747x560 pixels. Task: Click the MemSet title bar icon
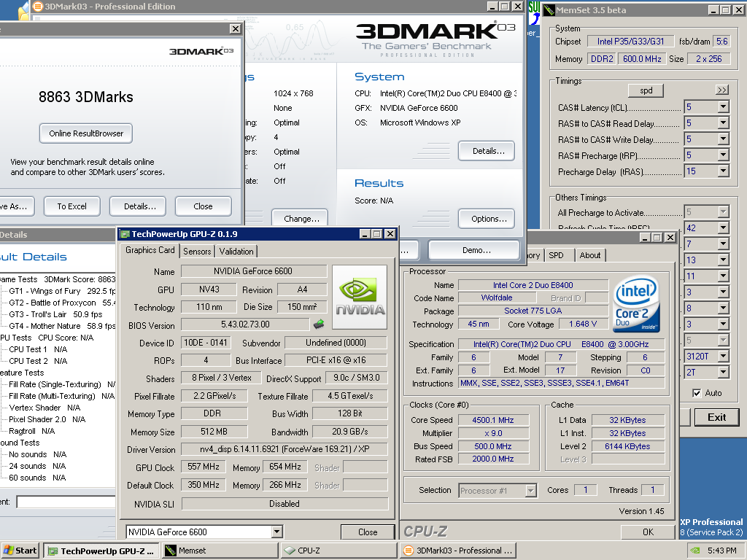pos(549,10)
